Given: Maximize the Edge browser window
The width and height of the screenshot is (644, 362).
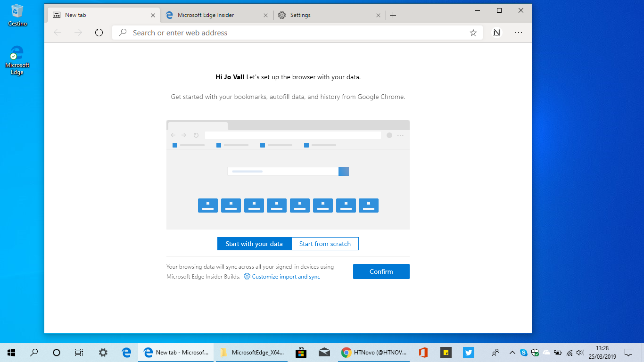Looking at the screenshot, I should [x=499, y=10].
